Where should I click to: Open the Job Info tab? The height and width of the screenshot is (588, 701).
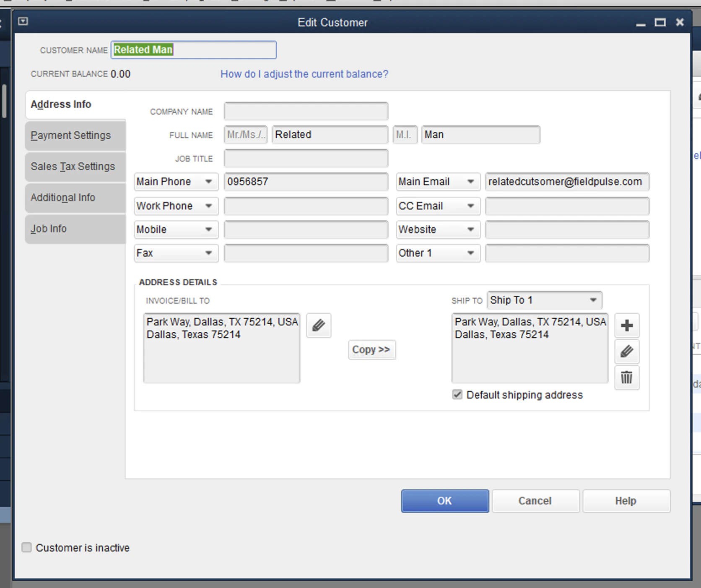(x=75, y=229)
